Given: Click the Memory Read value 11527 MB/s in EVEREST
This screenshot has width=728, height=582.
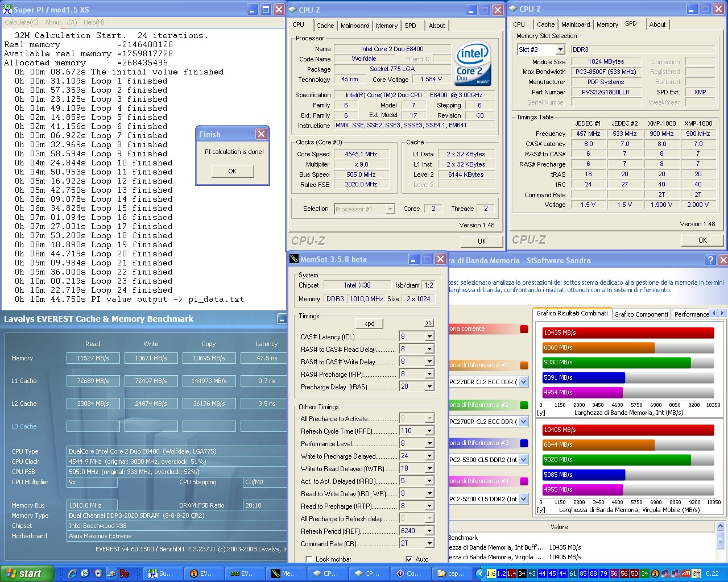Looking at the screenshot, I should [93, 358].
